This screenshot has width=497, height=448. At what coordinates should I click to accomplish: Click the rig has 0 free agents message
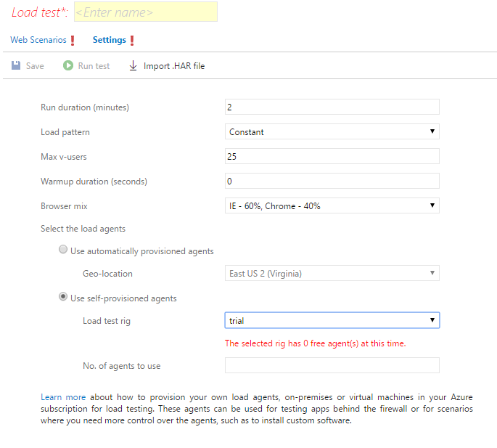316,343
